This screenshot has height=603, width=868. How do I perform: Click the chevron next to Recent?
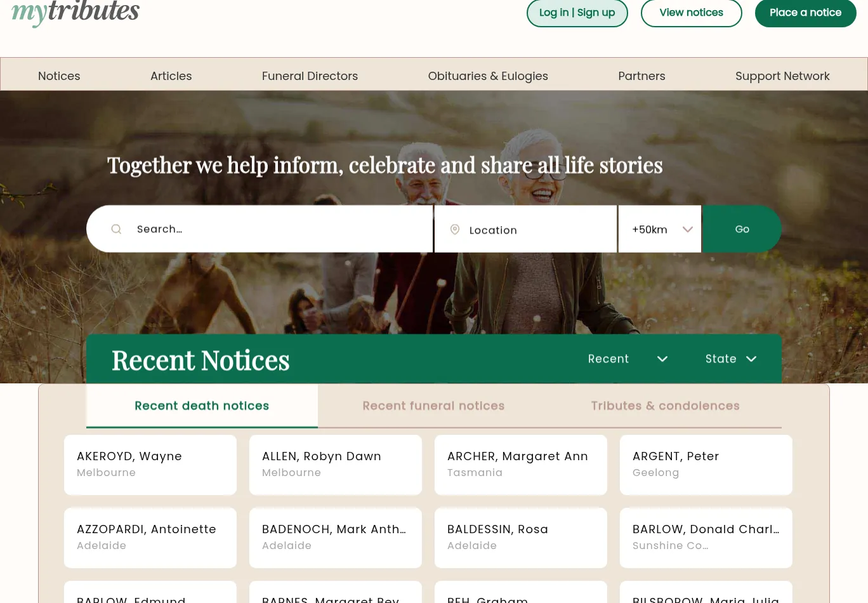pyautogui.click(x=662, y=359)
